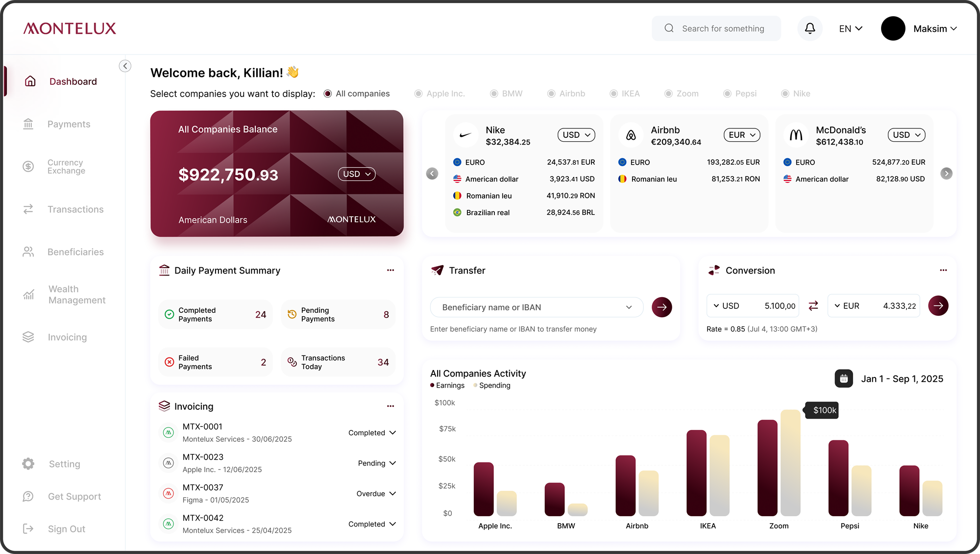980x554 pixels.
Task: Click the Transactions Today coins icon
Action: [292, 362]
